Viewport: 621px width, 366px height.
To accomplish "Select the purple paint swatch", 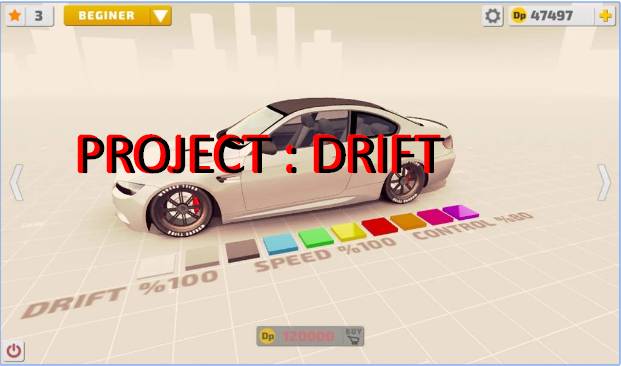I will [461, 212].
